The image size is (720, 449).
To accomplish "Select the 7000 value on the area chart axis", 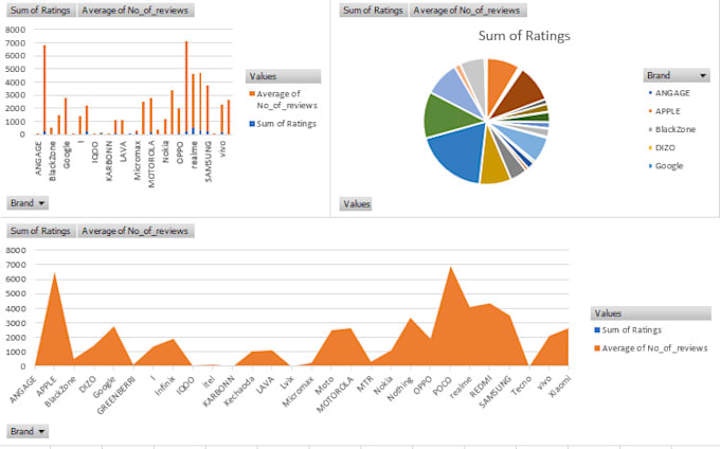I will tap(15, 265).
